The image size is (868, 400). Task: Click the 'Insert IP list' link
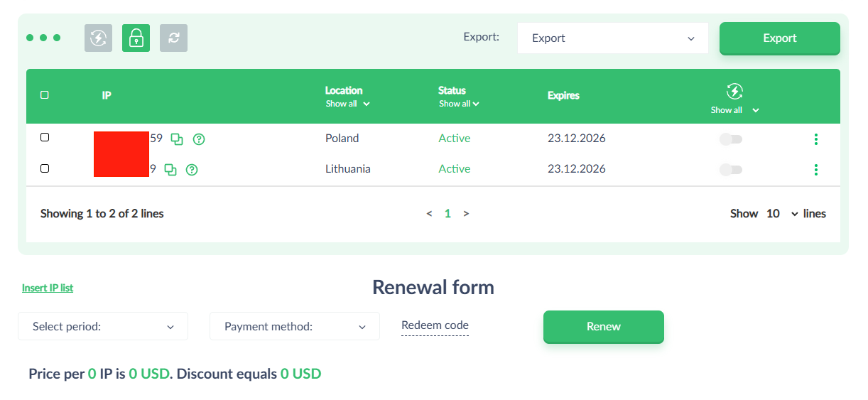click(x=48, y=288)
